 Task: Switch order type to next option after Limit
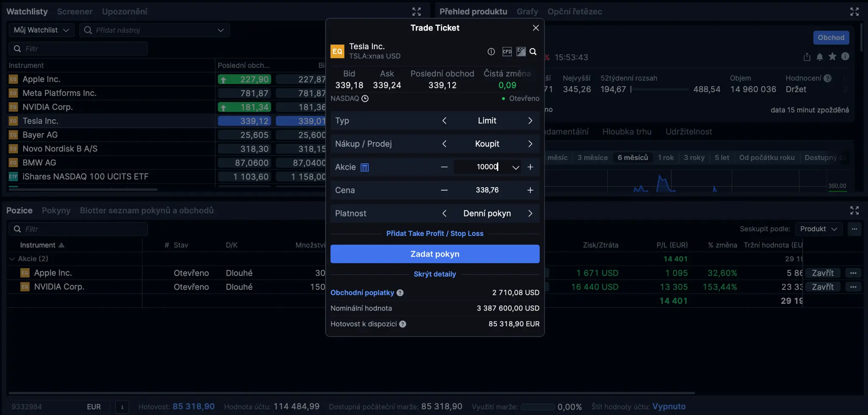(x=530, y=121)
